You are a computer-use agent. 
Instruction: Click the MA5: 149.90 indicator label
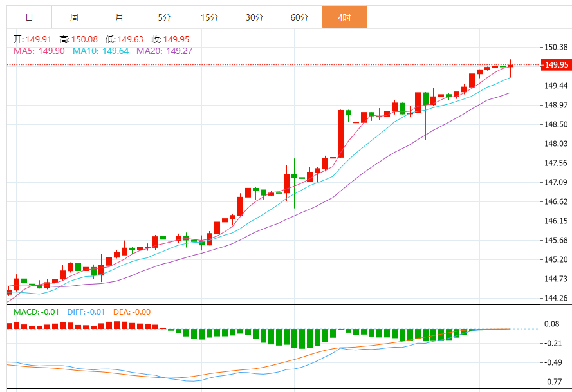pyautogui.click(x=39, y=51)
